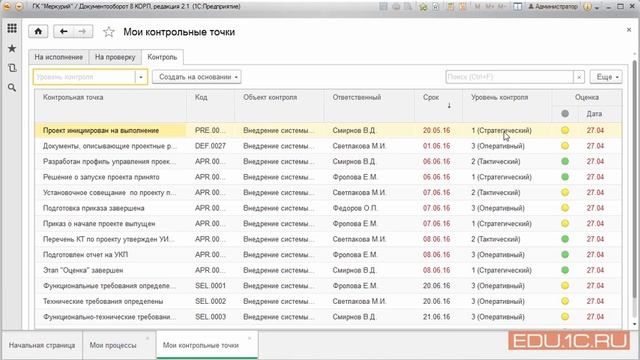Screen dimensions: 640x360
Task: Open search magnifier in left sidebar
Action: (12, 87)
